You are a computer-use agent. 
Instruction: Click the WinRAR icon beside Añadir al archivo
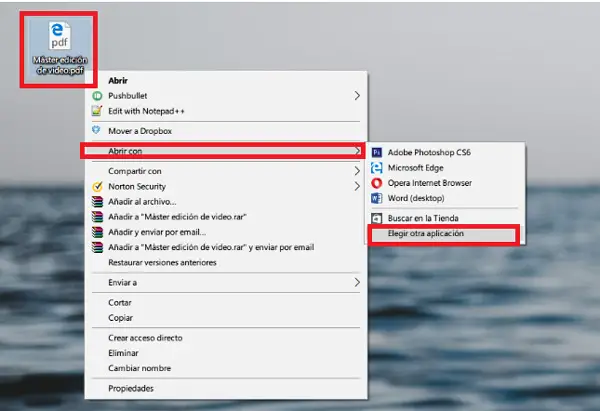97,201
